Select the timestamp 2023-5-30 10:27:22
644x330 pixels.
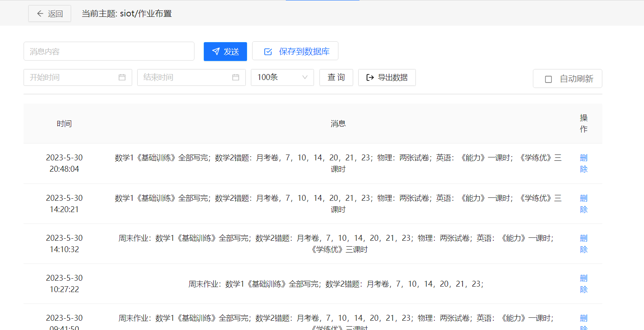pyautogui.click(x=64, y=284)
